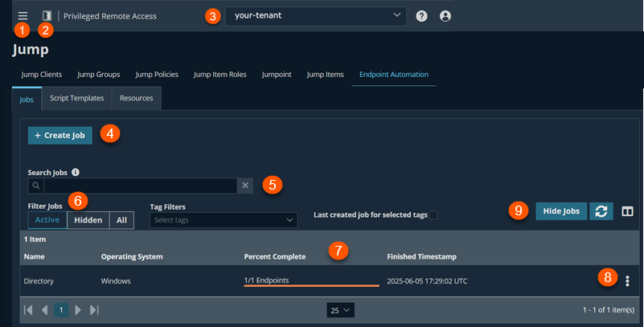Click the 1 Item count label
This screenshot has height=327, width=644.
pyautogui.click(x=35, y=239)
